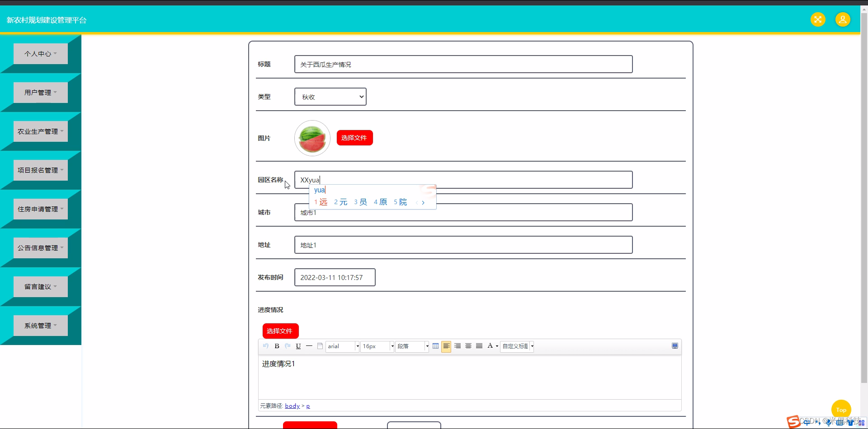
Task: Click the 发布时间 date input
Action: click(x=335, y=277)
